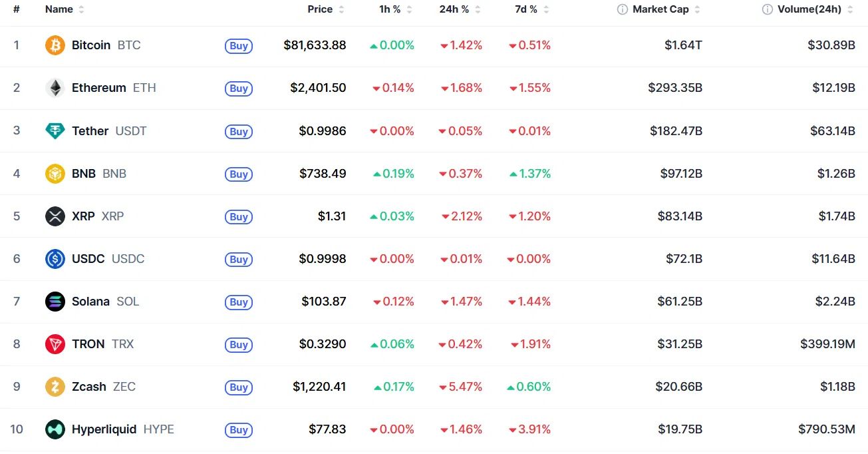Screen dimensions: 868x454
Task: Click the Volume(24h) info icon
Action: click(767, 9)
